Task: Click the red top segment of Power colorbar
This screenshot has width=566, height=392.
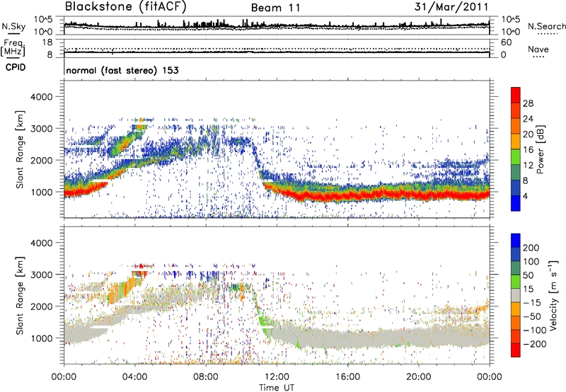Action: [516, 95]
